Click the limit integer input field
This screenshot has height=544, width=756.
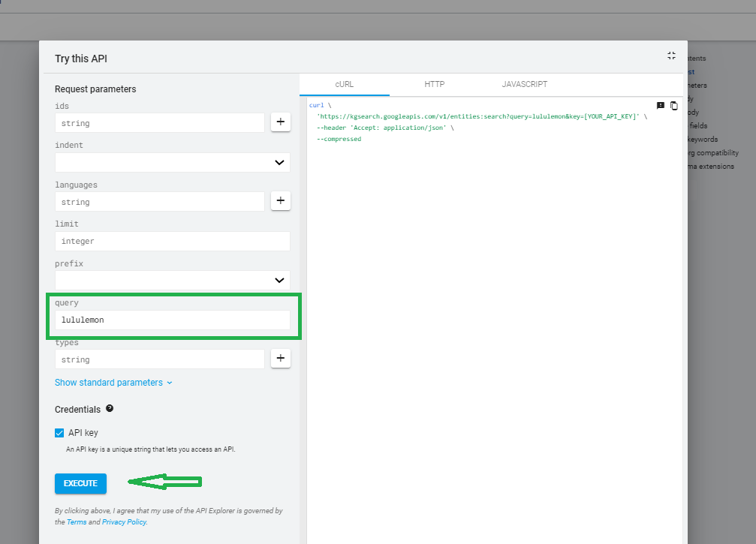pyautogui.click(x=172, y=241)
